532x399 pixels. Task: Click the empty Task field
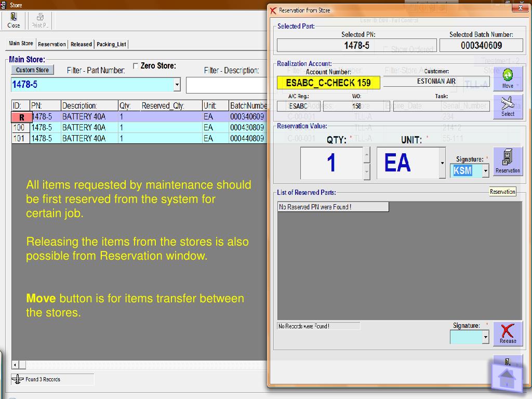[442, 106]
